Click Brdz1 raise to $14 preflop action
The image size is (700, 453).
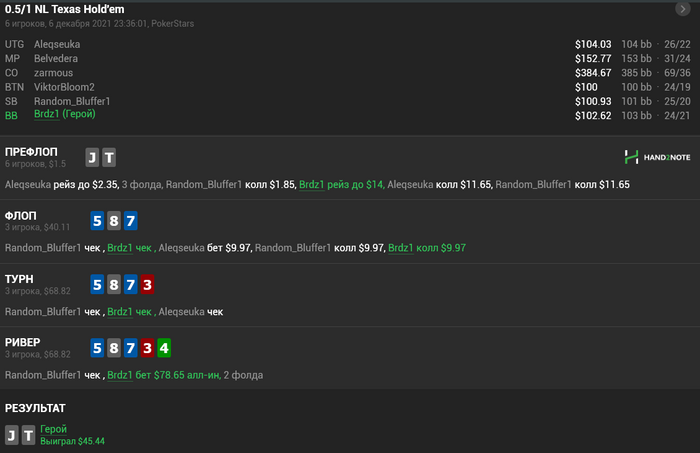pyautogui.click(x=342, y=185)
